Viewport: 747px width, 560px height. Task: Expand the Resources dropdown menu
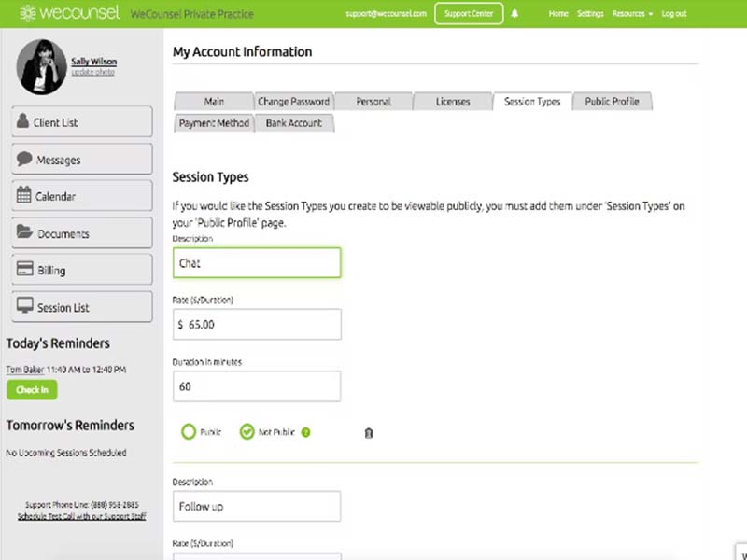(632, 14)
